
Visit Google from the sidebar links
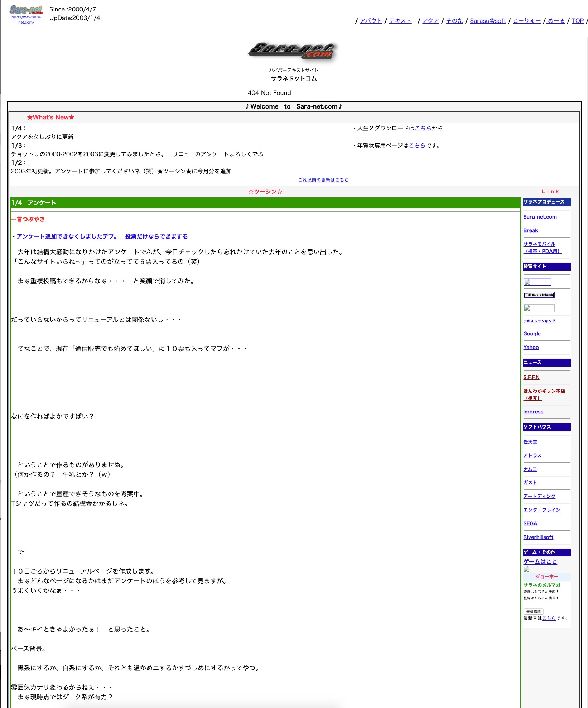click(532, 334)
